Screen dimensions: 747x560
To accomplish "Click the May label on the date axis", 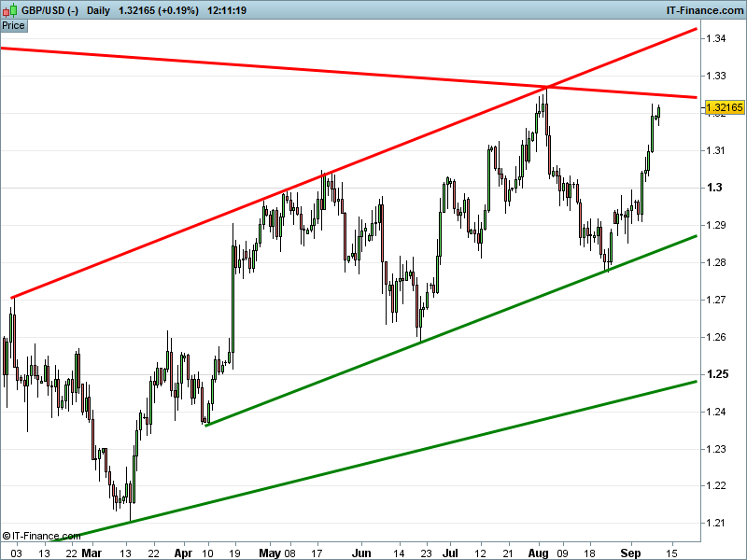I will coord(270,553).
